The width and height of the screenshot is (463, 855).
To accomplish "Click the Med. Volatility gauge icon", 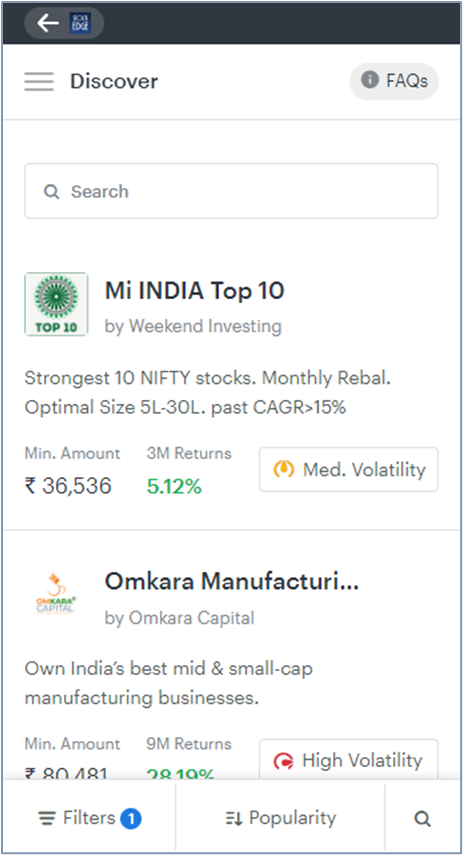I will click(x=284, y=469).
